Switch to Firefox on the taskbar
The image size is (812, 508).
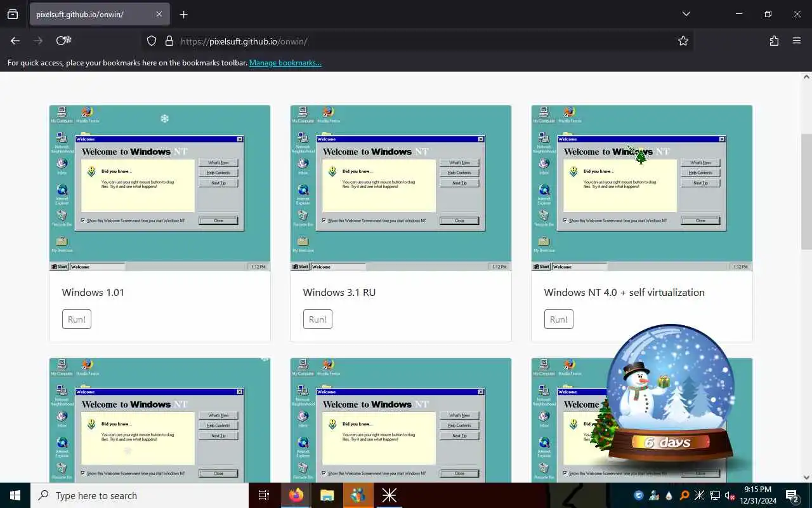pos(296,495)
